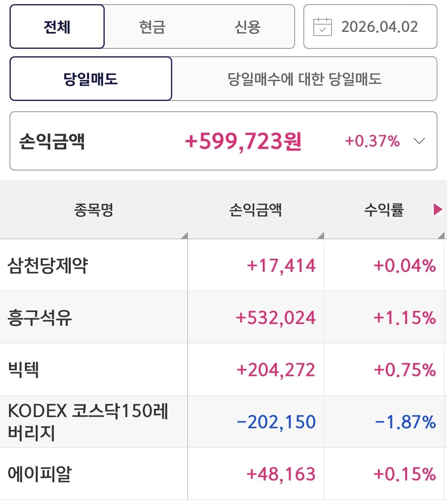Change the date 2026.04.02 field
This screenshot has width=447, height=504.
point(379,27)
